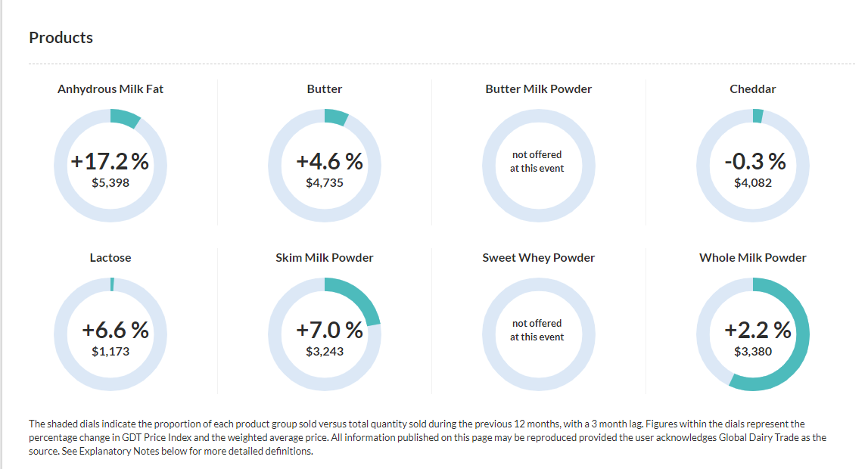Select the Sweet Whey Powder title
Viewport: 868px width, 469px height.
538,258
